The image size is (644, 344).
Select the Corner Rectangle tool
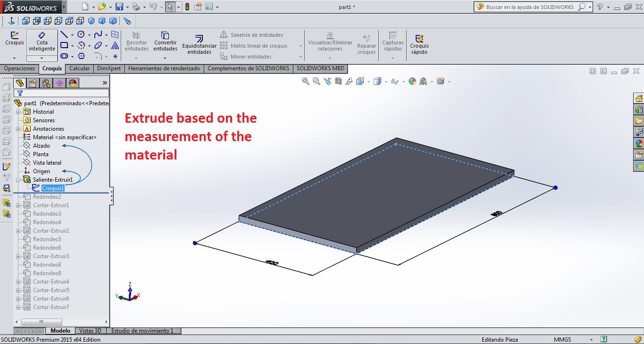coord(64,46)
